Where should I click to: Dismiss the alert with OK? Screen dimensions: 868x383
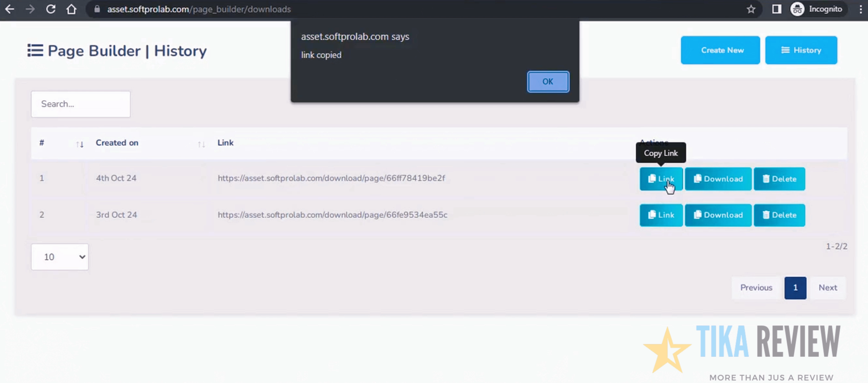tap(548, 82)
